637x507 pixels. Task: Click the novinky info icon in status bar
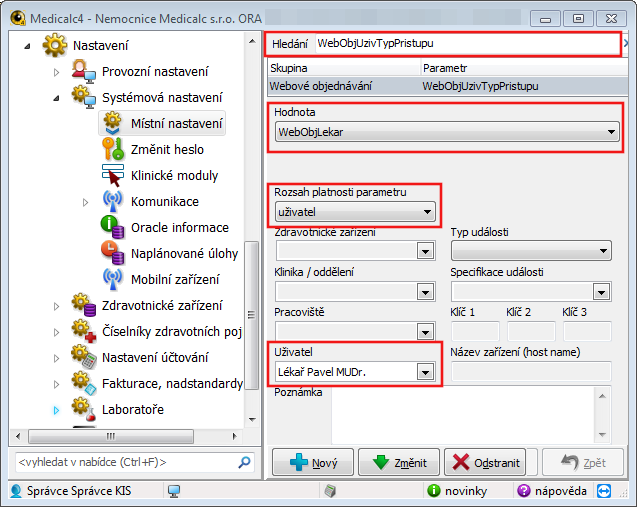click(x=433, y=491)
